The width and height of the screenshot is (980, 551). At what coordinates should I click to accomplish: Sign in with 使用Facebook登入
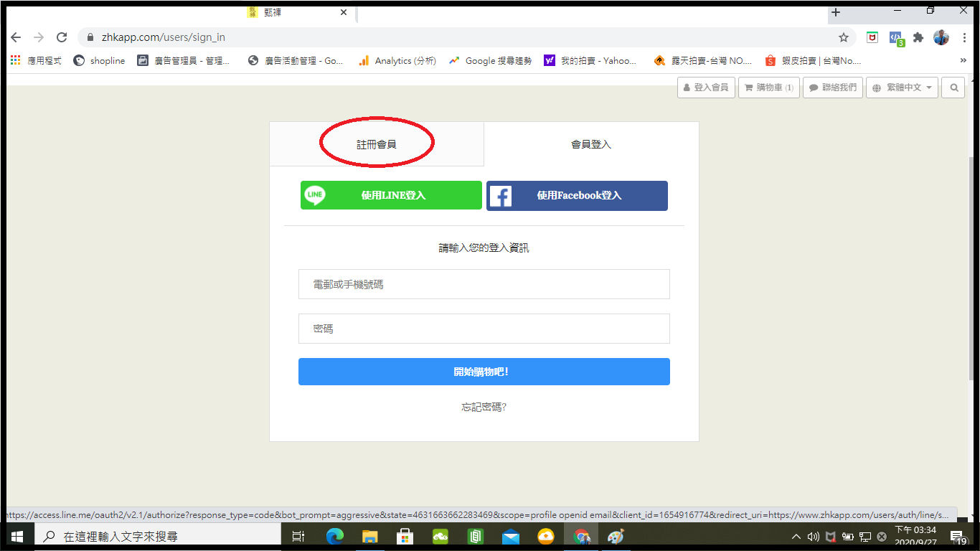[x=577, y=195]
